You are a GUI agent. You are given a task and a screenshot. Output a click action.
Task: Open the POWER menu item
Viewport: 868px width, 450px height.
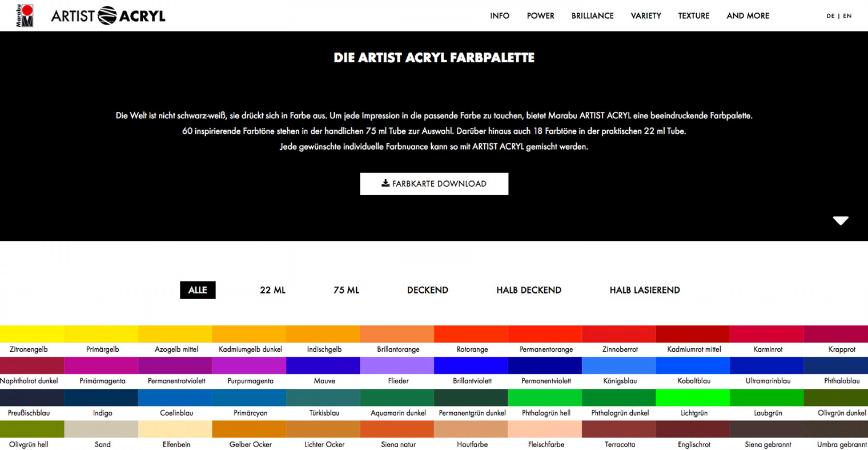click(540, 16)
